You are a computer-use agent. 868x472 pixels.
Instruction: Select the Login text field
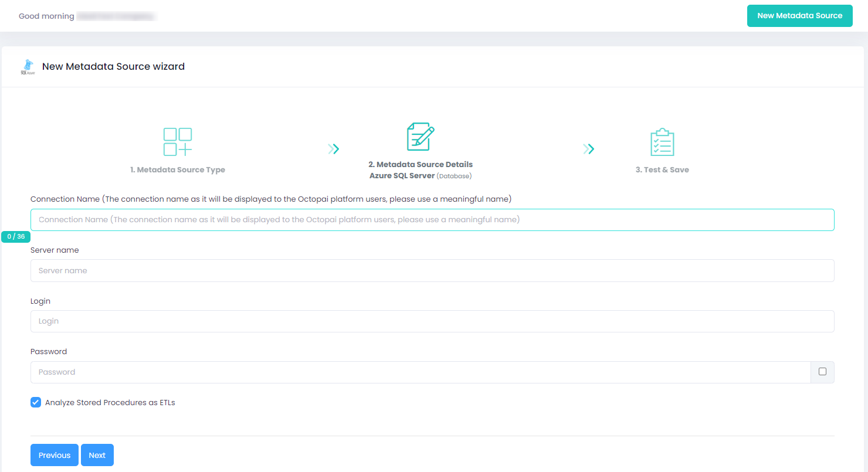tap(432, 321)
